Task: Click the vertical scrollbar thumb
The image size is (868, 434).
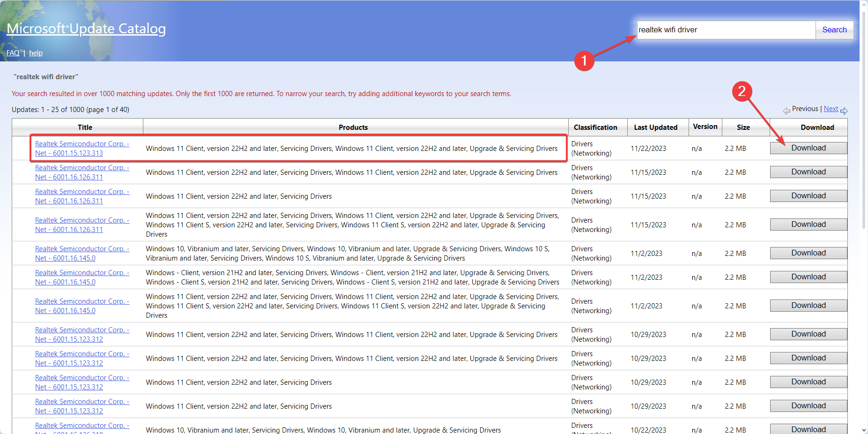Action: [864, 119]
